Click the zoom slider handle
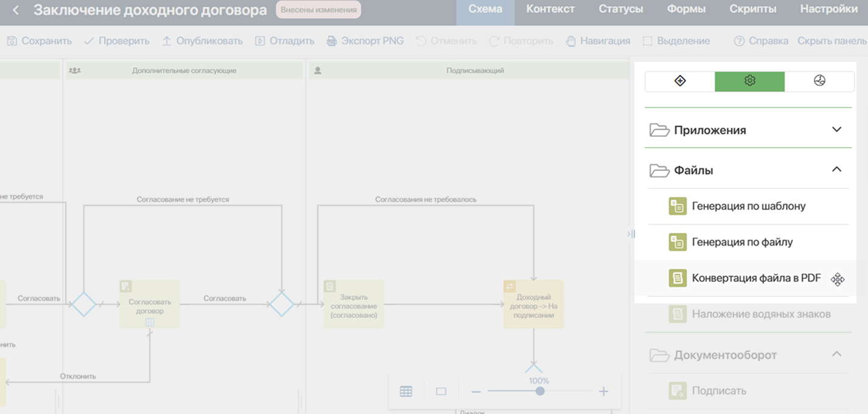The width and height of the screenshot is (868, 414). coord(540,391)
